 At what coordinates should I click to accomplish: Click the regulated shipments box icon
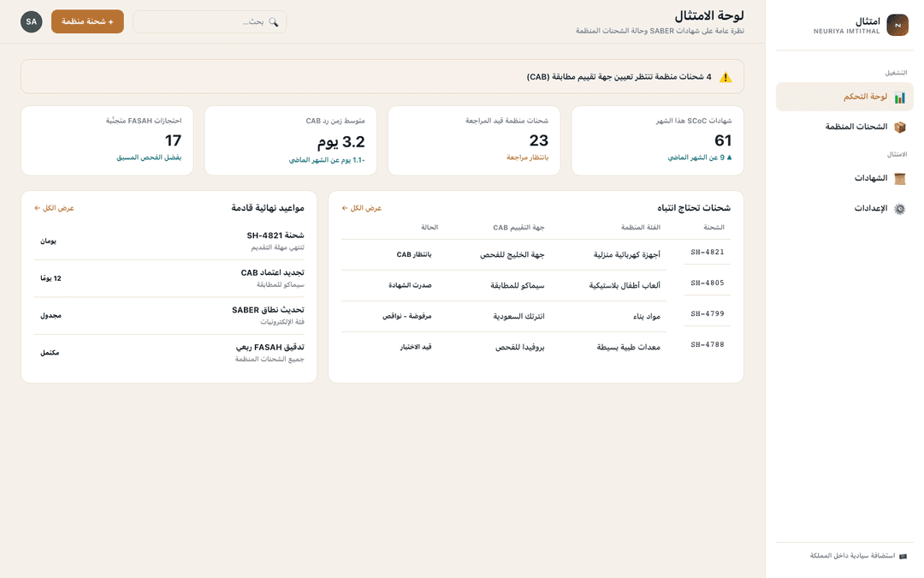tap(900, 127)
